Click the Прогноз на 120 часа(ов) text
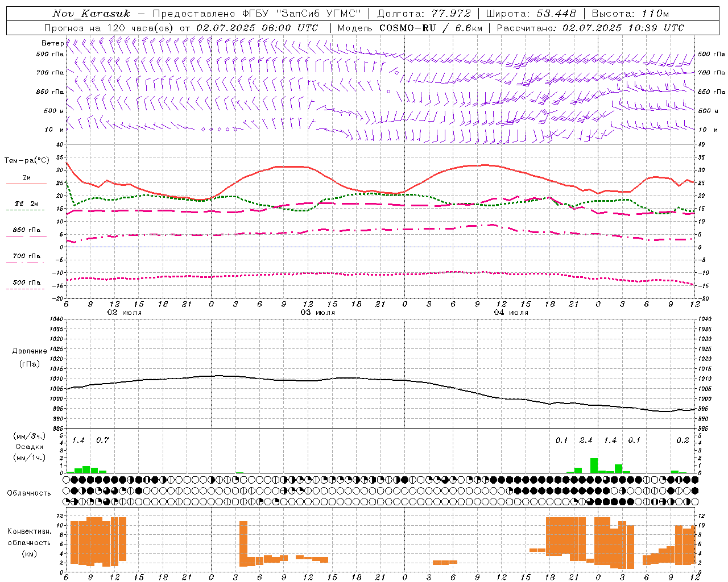Viewport: 728px width, 582px height. 110,28
